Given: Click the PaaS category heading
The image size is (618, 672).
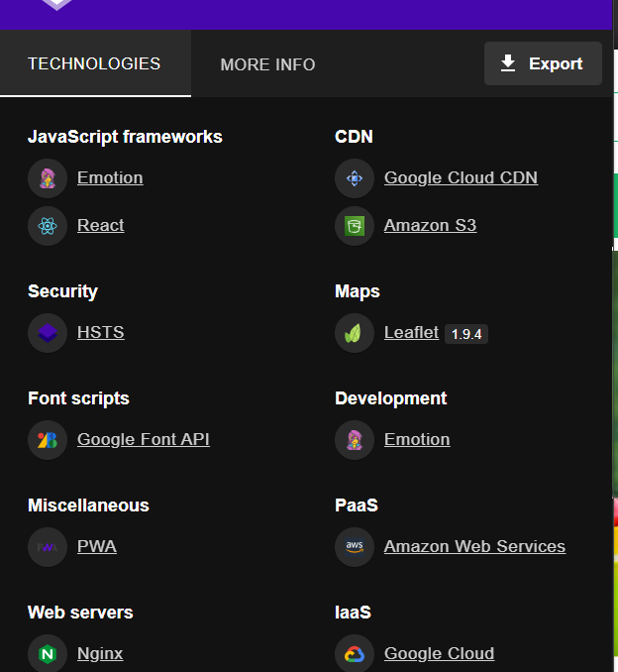Looking at the screenshot, I should [x=357, y=505].
